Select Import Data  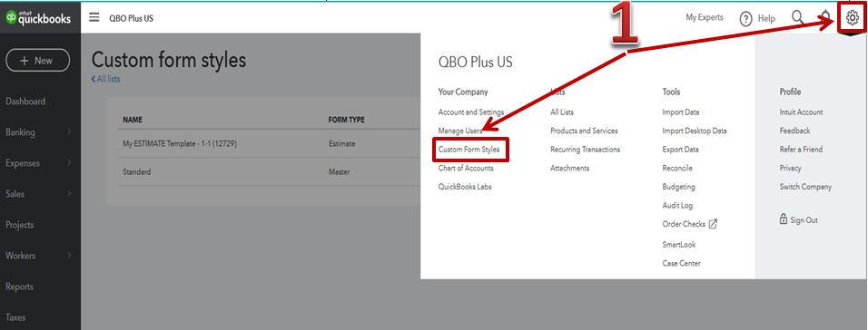pos(681,112)
